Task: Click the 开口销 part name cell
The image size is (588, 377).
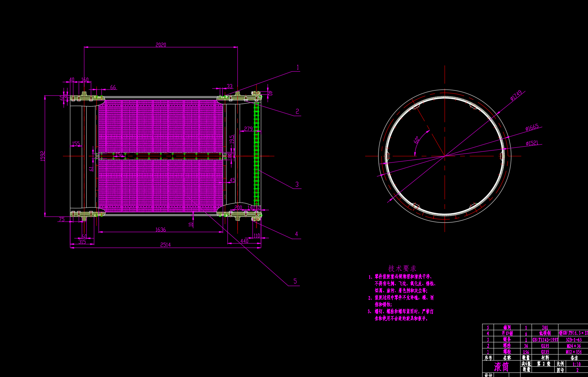Action: coord(507,333)
